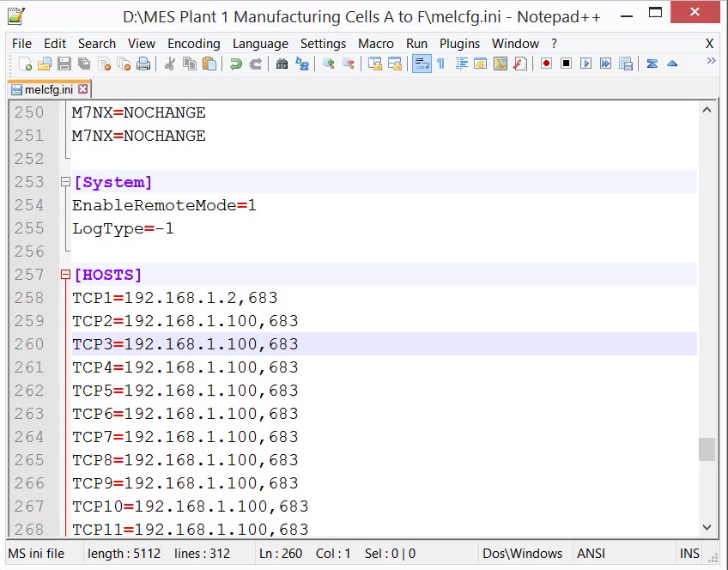Play back the recorded macro
Screen dimensions: 728x570
pos(586,64)
